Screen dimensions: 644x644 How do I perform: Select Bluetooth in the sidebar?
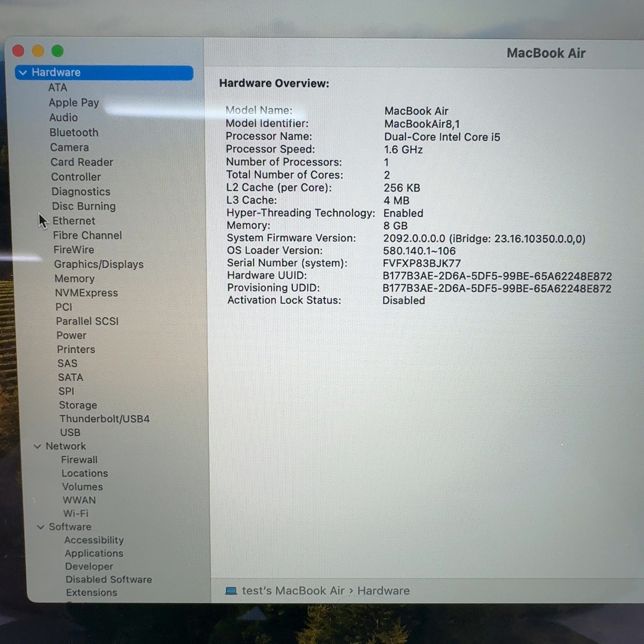point(74,133)
